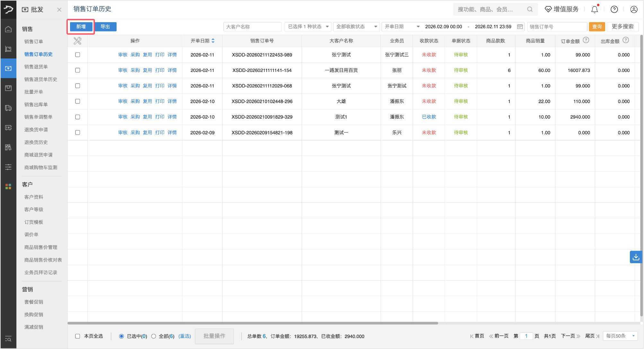Click the notification bell icon
Image resolution: width=644 pixels, height=349 pixels.
(x=595, y=9)
